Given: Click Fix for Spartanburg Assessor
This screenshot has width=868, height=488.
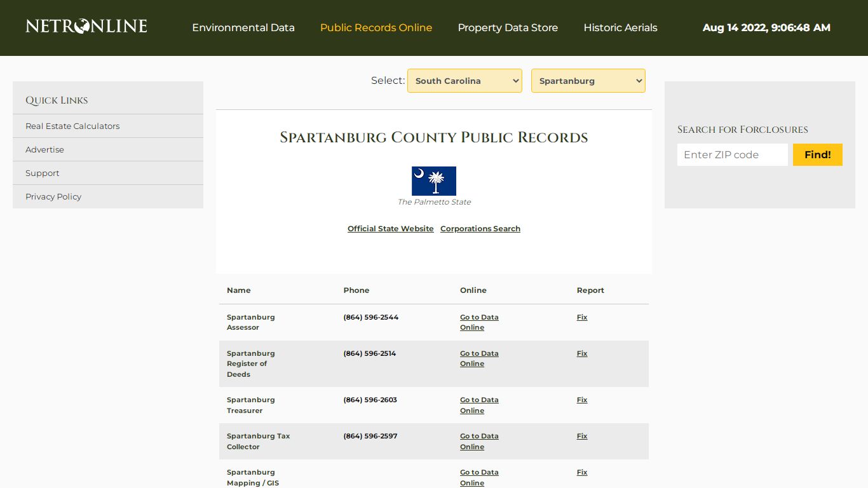Looking at the screenshot, I should click(582, 317).
